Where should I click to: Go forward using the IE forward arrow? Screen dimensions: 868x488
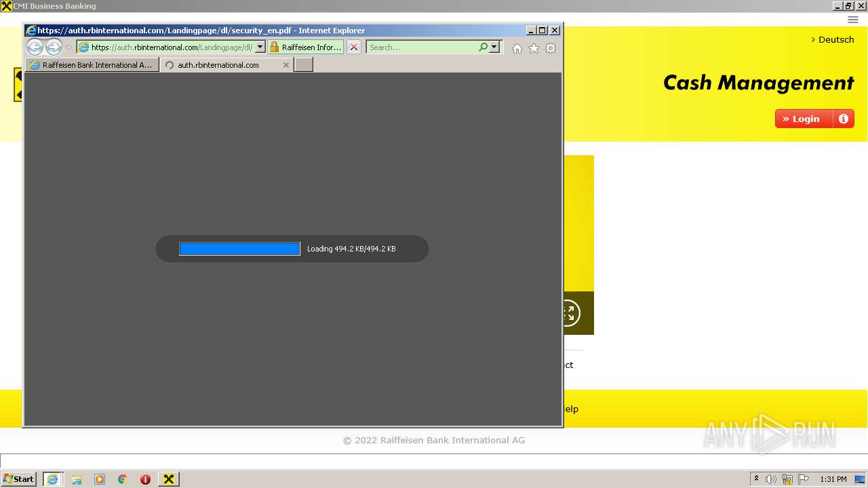[x=54, y=47]
